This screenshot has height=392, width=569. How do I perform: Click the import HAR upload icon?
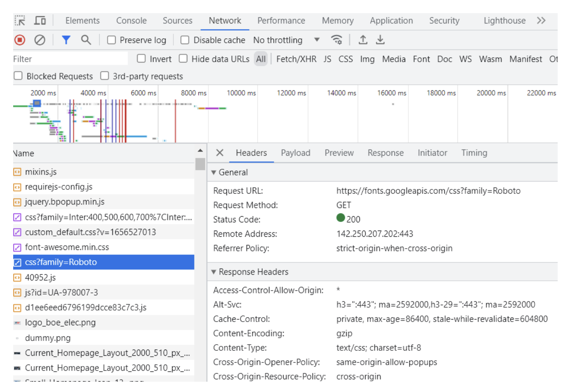point(363,40)
